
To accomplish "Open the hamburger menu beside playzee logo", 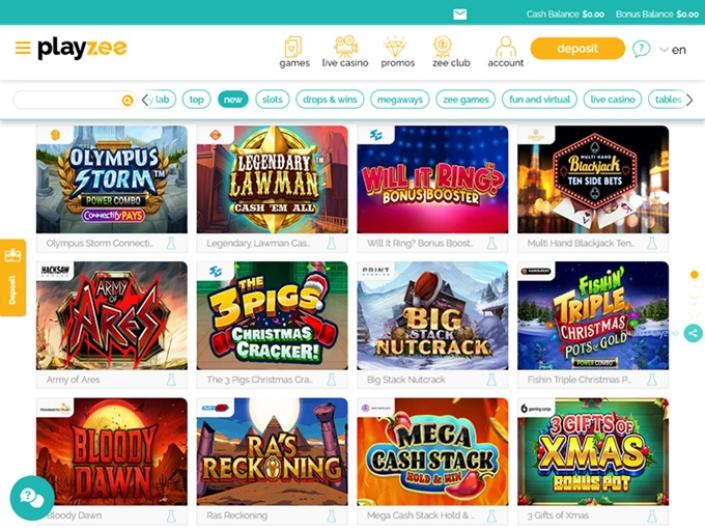I will [x=23, y=48].
